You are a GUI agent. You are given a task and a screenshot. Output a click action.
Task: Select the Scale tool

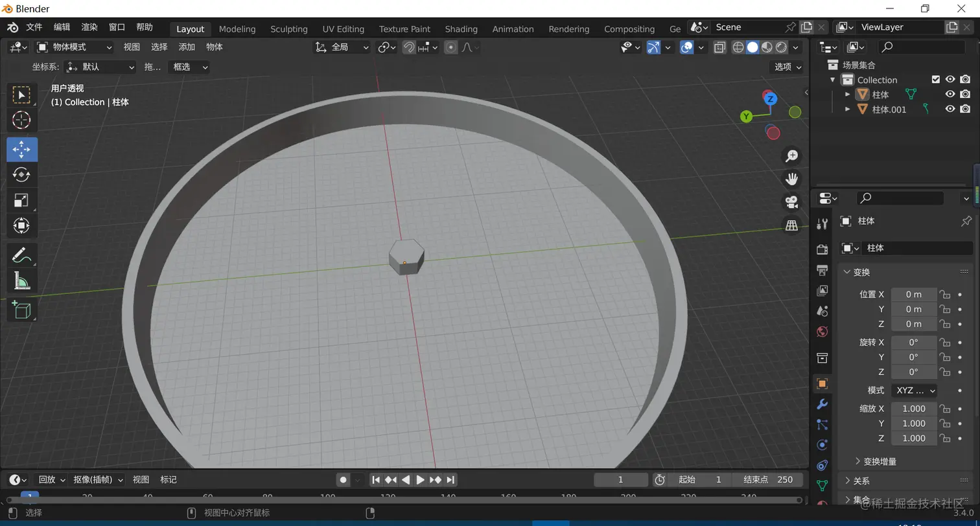[x=21, y=200]
